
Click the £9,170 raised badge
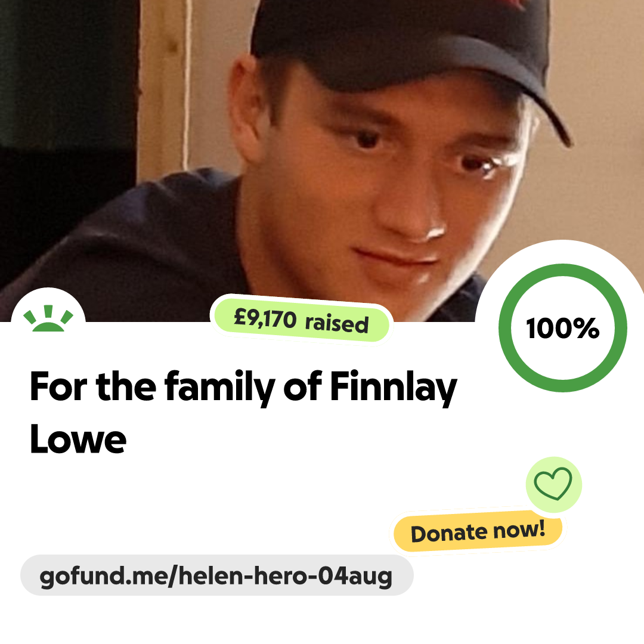302,320
